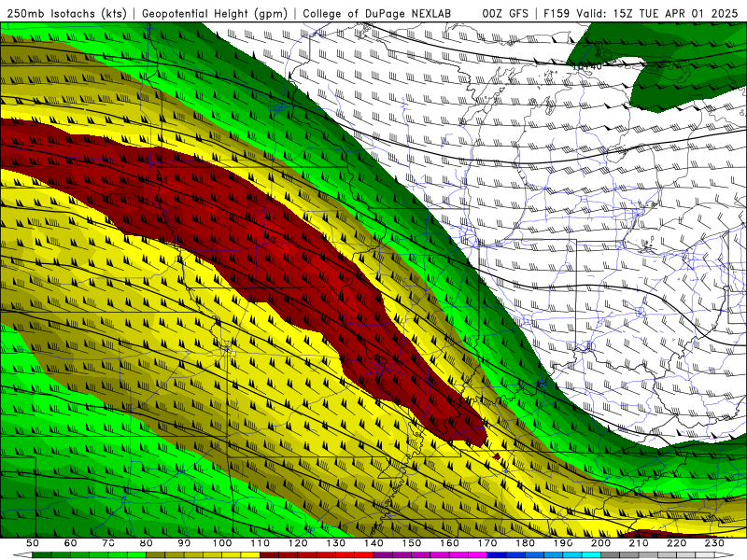Click the 60 label on the color scale
This screenshot has width=747, height=560.
(x=71, y=543)
